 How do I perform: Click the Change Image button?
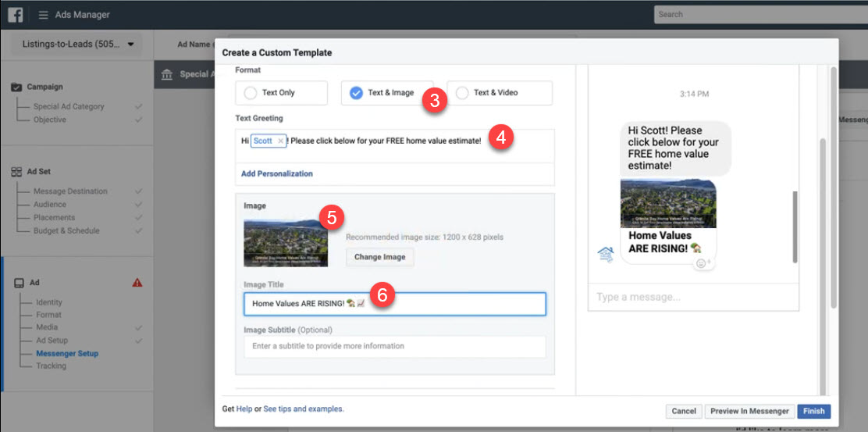click(x=379, y=257)
